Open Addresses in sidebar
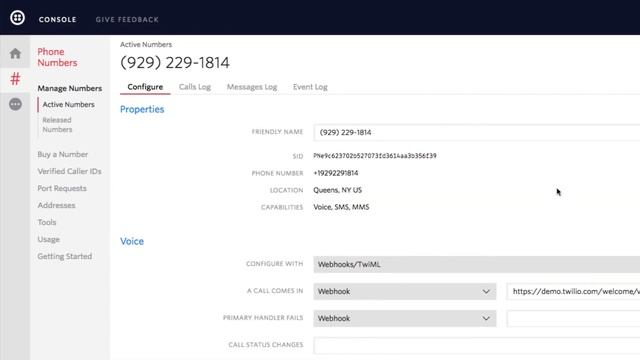 pos(56,205)
